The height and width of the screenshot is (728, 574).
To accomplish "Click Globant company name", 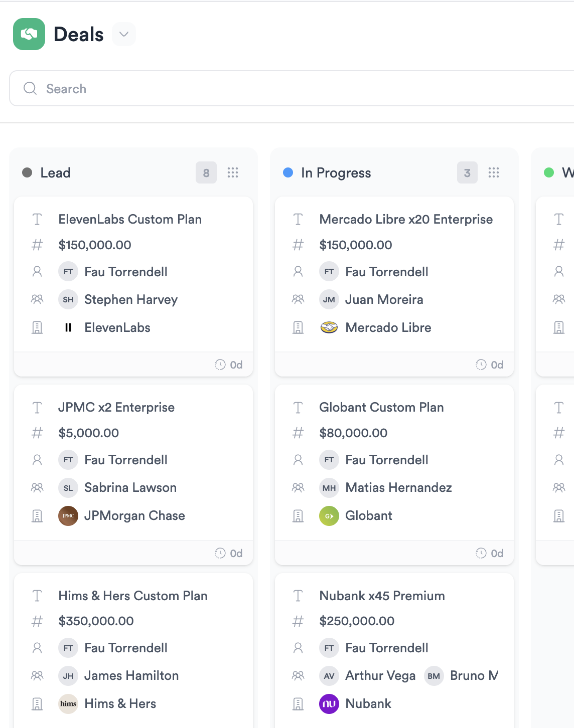I will click(369, 515).
